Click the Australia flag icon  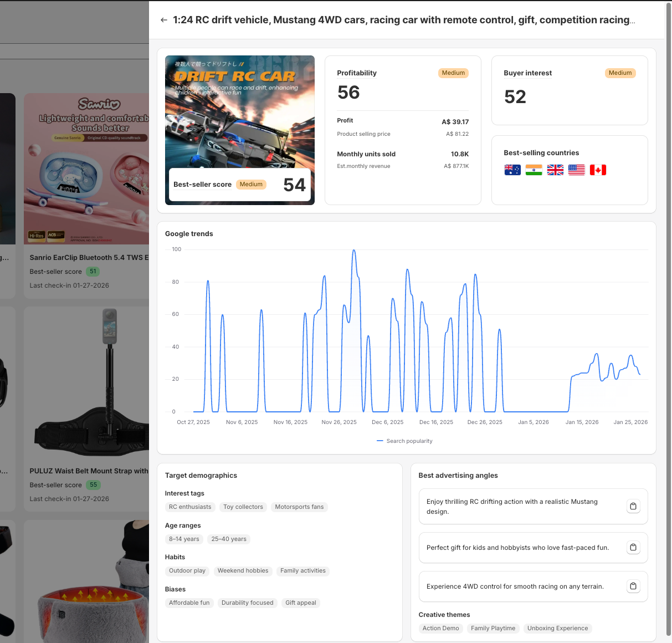512,170
